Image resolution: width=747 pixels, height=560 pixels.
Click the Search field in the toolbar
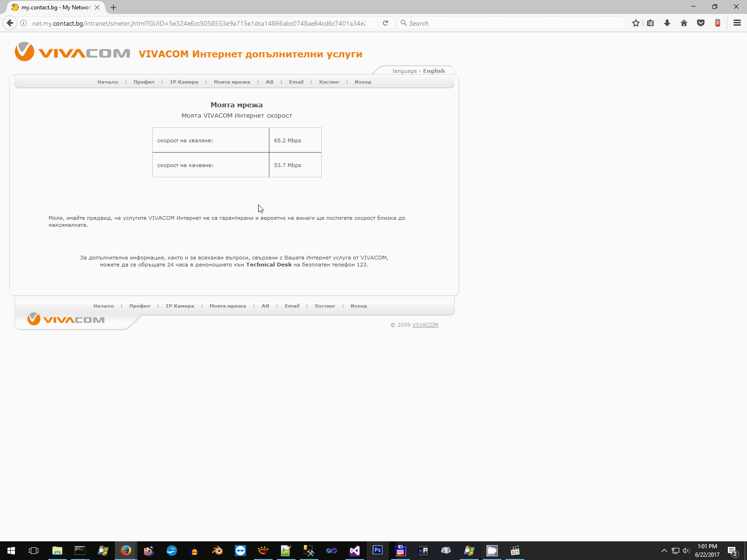tap(512, 23)
